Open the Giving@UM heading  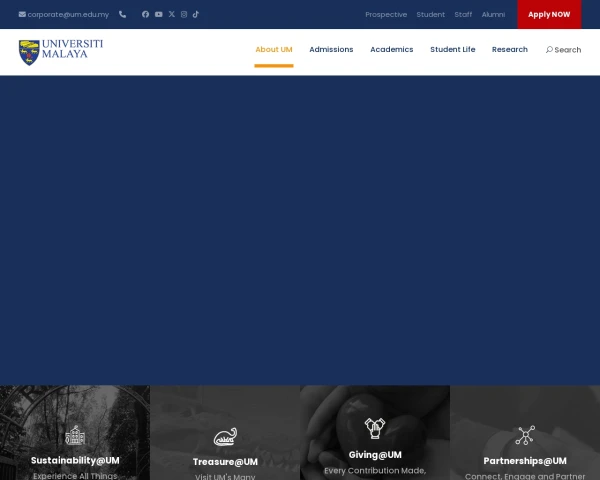point(375,455)
